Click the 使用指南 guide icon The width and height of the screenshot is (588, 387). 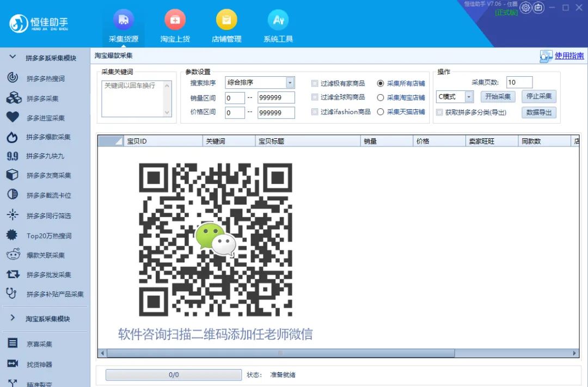tap(546, 56)
